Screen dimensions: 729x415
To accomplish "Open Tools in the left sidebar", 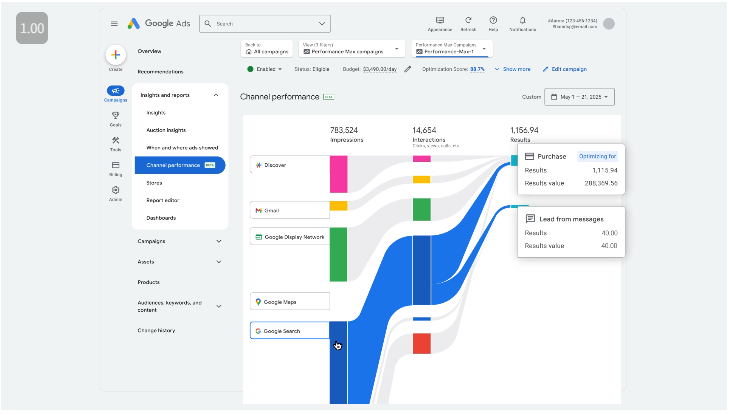I will click(x=115, y=142).
